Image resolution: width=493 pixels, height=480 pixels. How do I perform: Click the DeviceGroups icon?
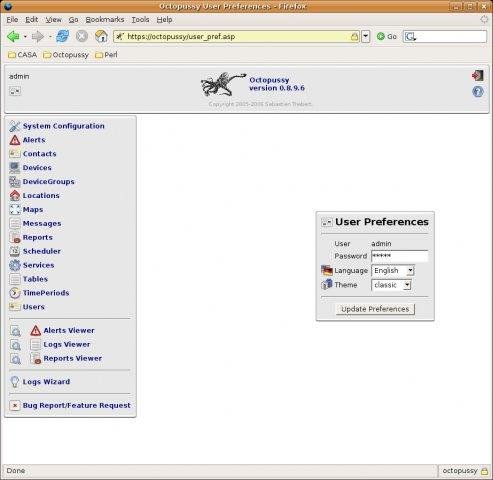(15, 182)
